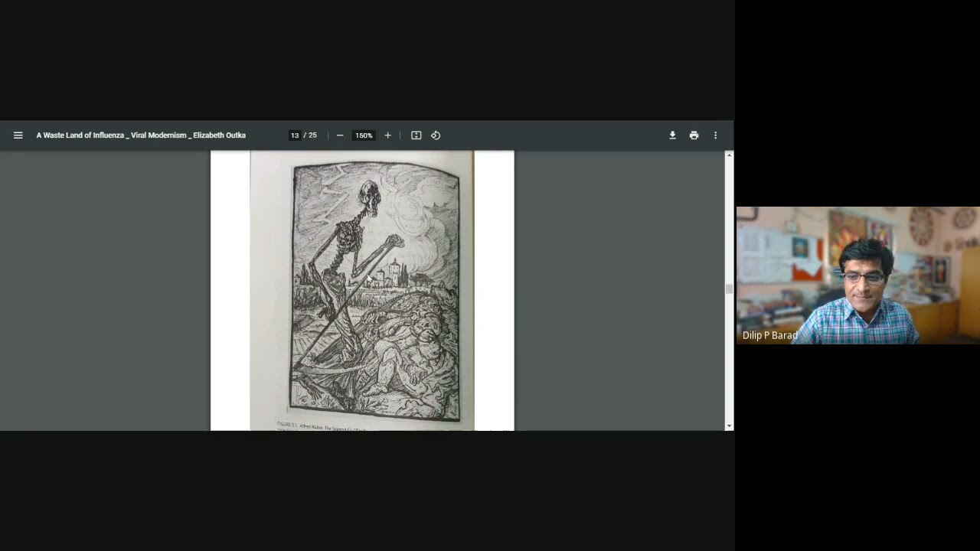Click the scrollbar up arrow
This screenshot has height=551, width=980.
(729, 155)
